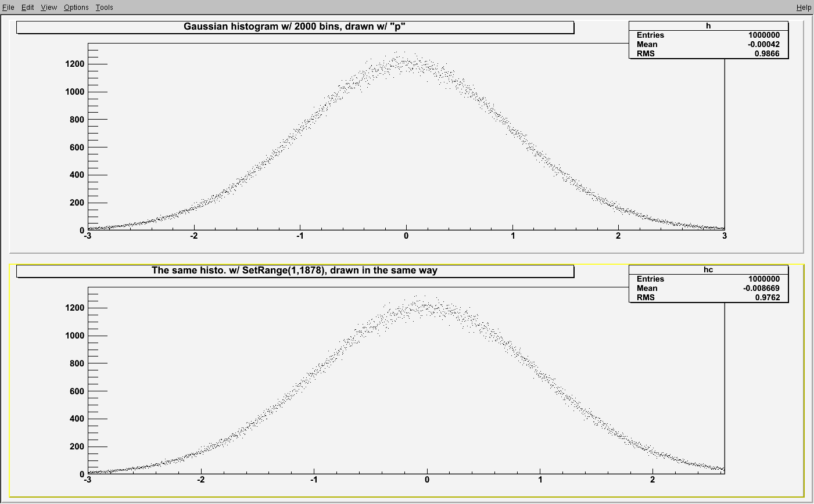Select Mean value in top stats box

764,45
